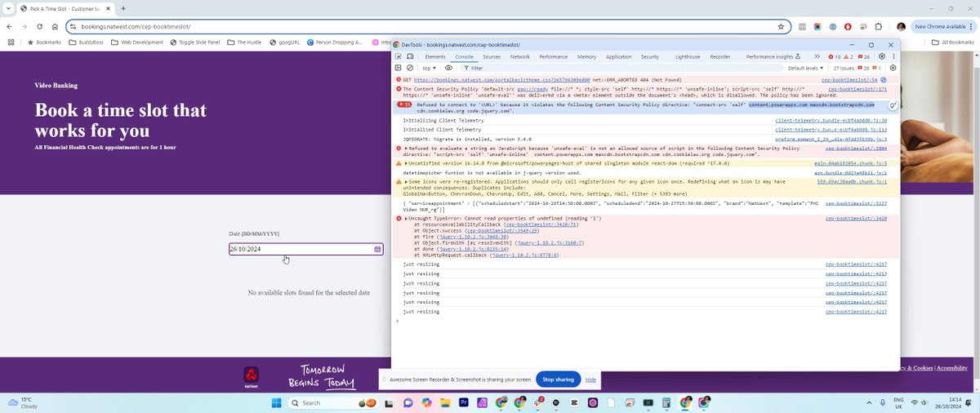Open the BuddyBoss bookmarks folder
Screen dimensions: 980x413
[x=87, y=42]
